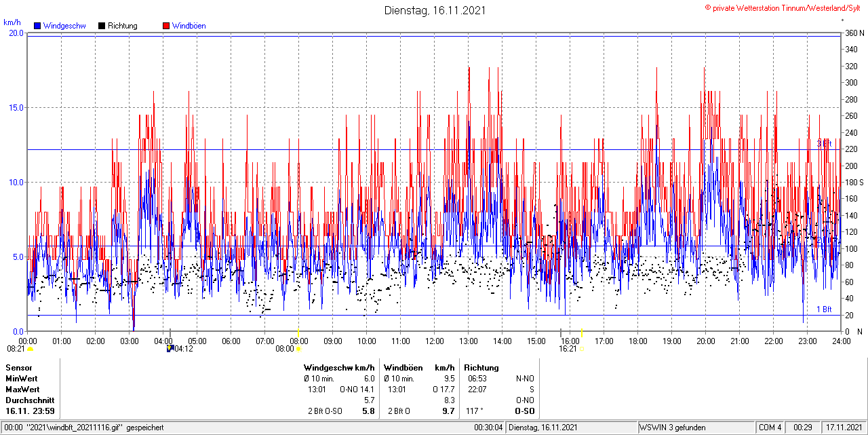Screen dimensions: 868x435
Task: Click the bold O-SO direction value
Action: (x=524, y=411)
